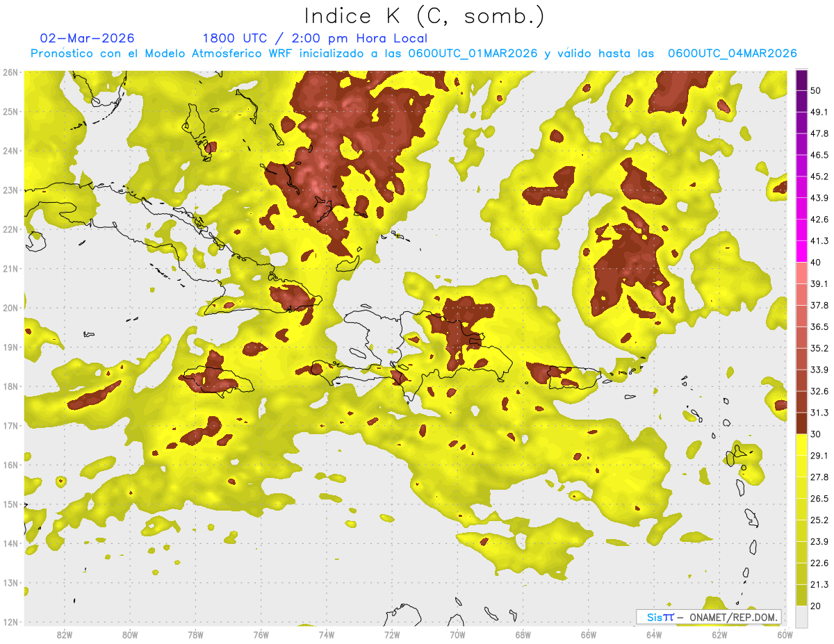Click the gray color bar segment below 20
The width and height of the screenshot is (834, 644).
pyautogui.click(x=801, y=616)
